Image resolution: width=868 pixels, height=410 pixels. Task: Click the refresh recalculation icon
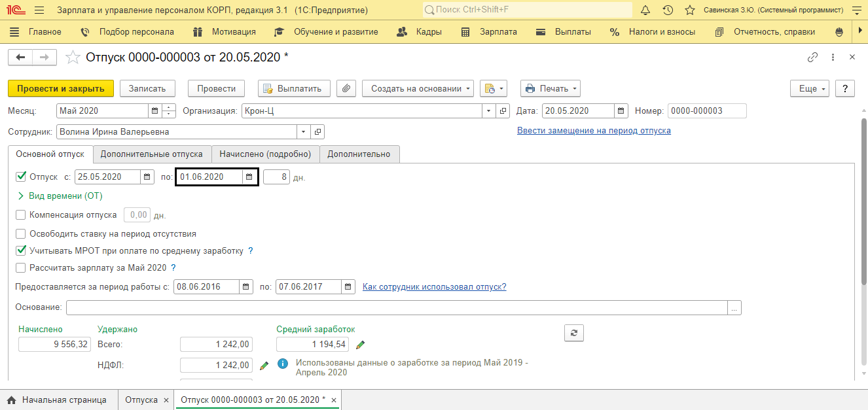tap(574, 333)
